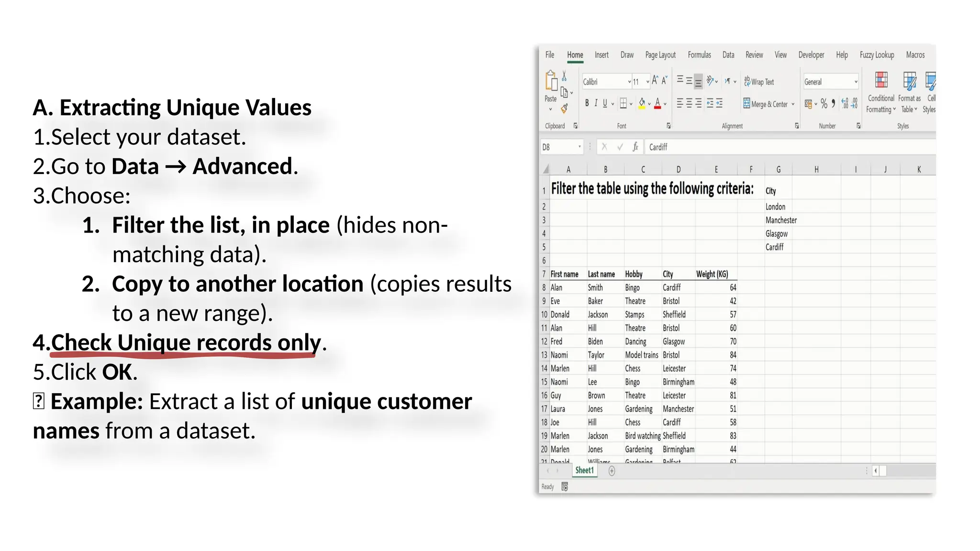Viewport: 980px width, 551px height.
Task: Click Increase Decimal icon
Action: tap(845, 103)
